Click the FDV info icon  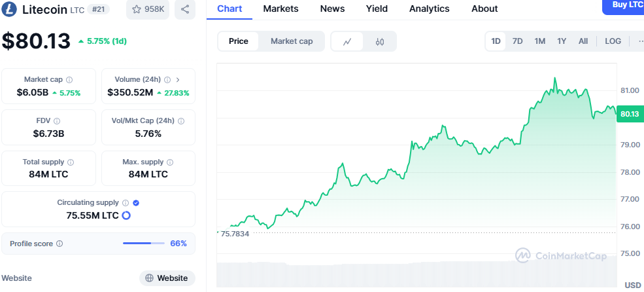(57, 121)
